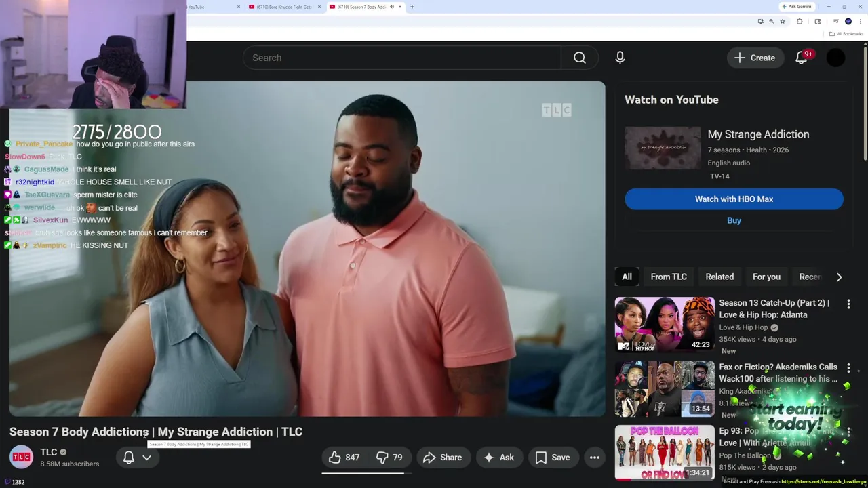
Task: Click Season 13 Catch-Up video title
Action: click(x=774, y=309)
